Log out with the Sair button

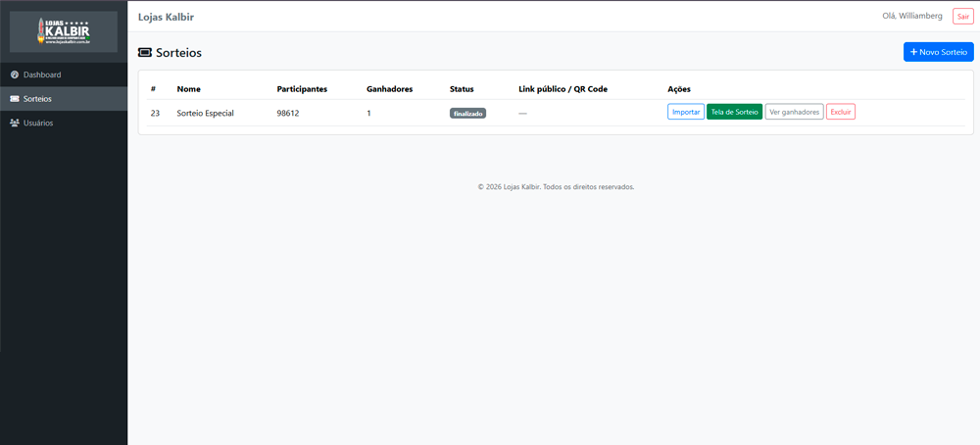pyautogui.click(x=962, y=17)
